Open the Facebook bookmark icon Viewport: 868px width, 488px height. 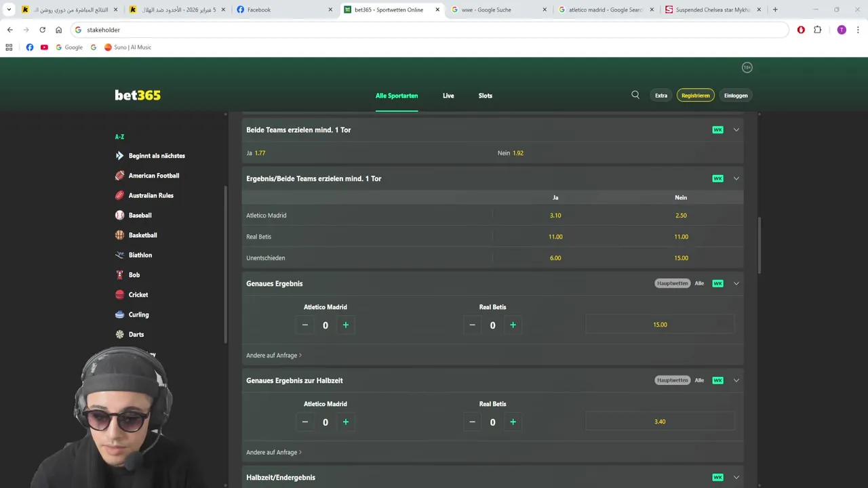point(30,47)
